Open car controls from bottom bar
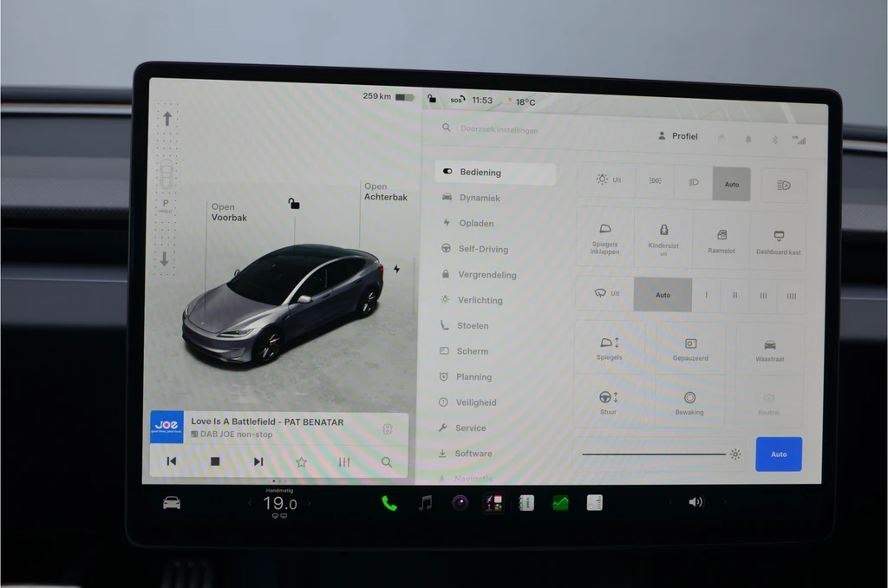The height and width of the screenshot is (588, 888). point(172,503)
